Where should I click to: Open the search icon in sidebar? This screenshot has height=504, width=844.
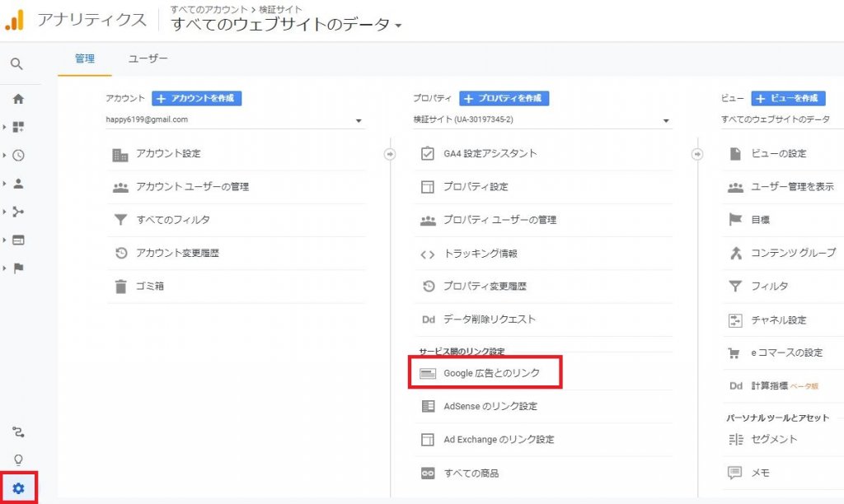tap(16, 64)
